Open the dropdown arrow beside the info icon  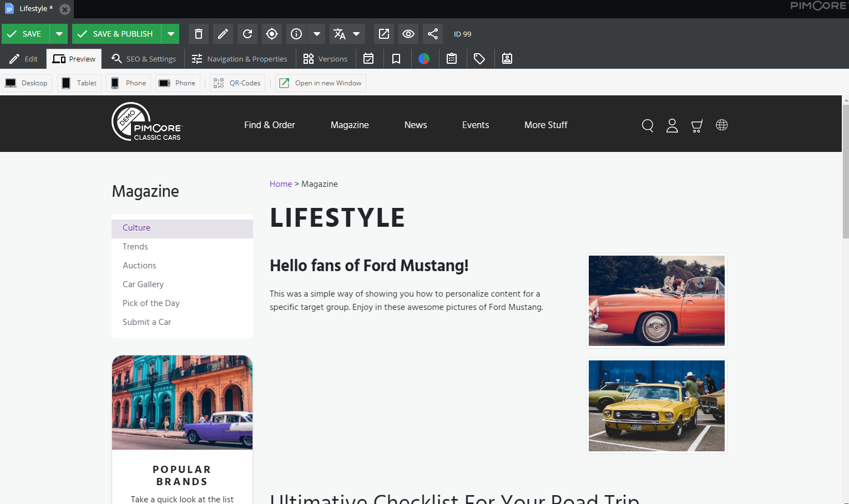[x=317, y=34]
